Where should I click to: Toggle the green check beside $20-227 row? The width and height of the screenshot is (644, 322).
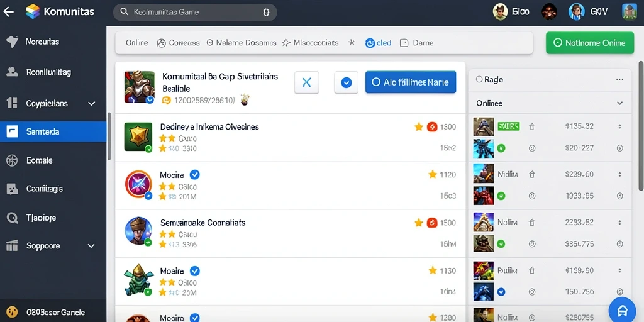(501, 148)
